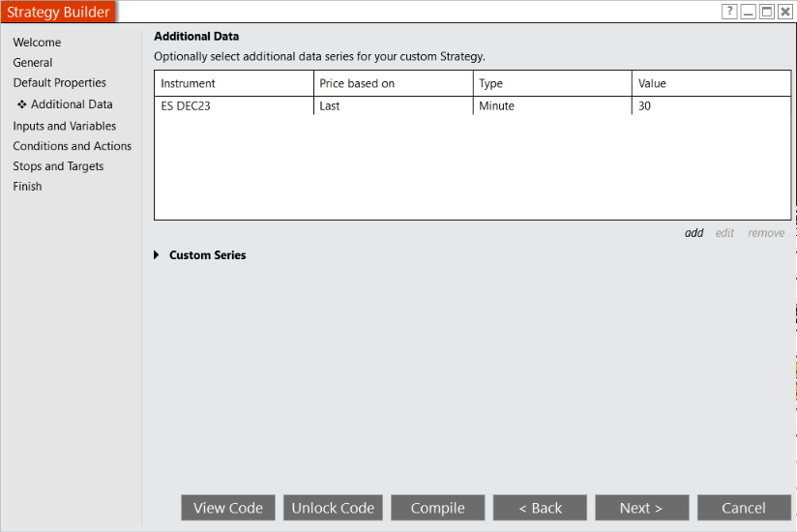This screenshot has height=532, width=797.
Task: Click the add data series link
Action: tap(694, 233)
